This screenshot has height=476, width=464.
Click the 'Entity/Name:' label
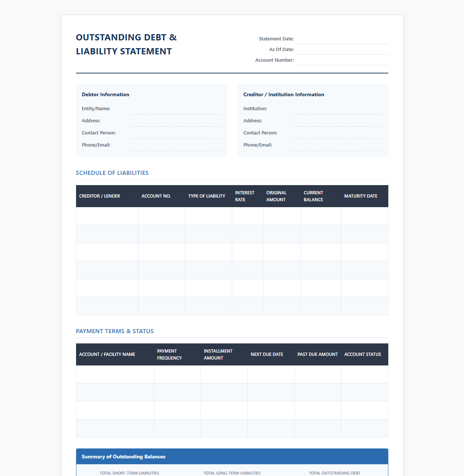pyautogui.click(x=96, y=109)
